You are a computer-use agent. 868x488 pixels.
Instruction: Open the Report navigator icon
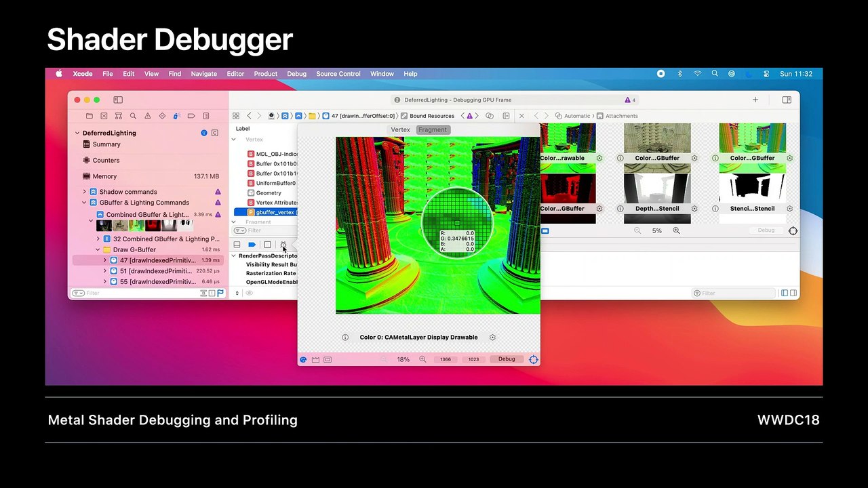coord(206,116)
